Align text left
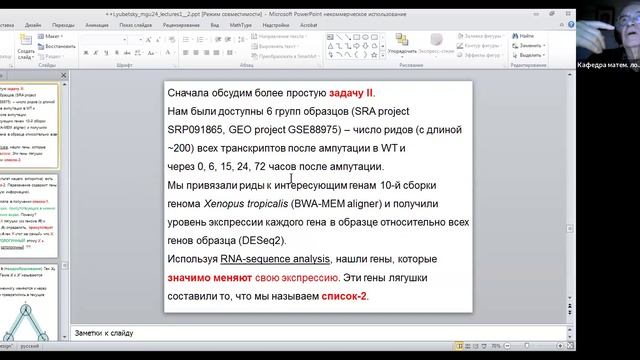Screen dimensions: 640x360 [186, 53]
